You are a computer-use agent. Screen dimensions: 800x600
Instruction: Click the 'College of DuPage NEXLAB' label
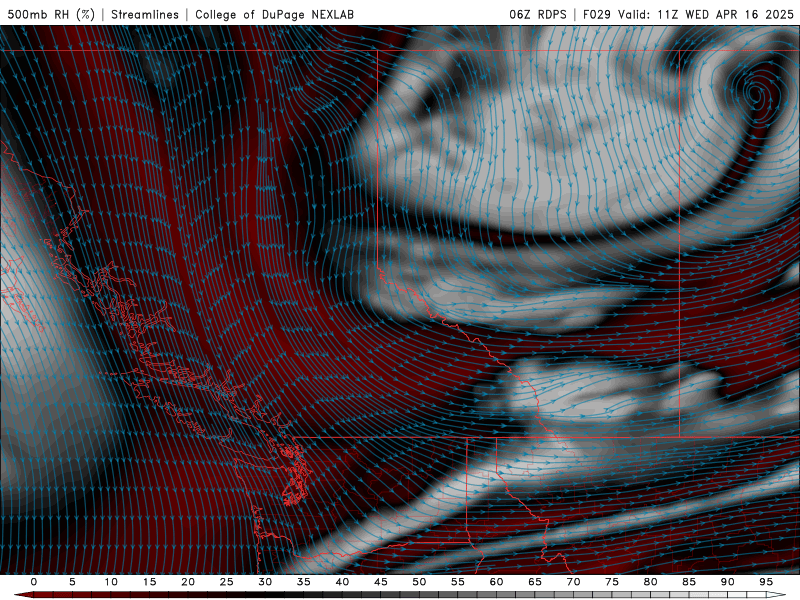coord(274,14)
